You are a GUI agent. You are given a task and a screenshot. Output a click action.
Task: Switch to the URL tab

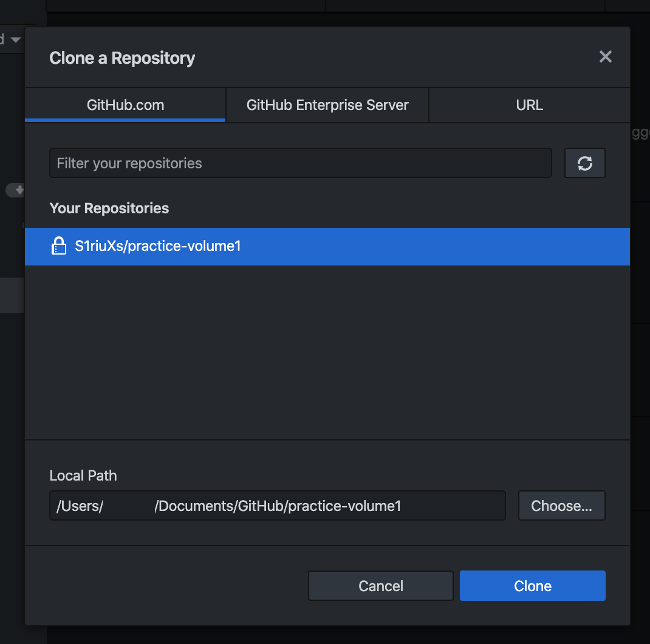click(x=529, y=104)
